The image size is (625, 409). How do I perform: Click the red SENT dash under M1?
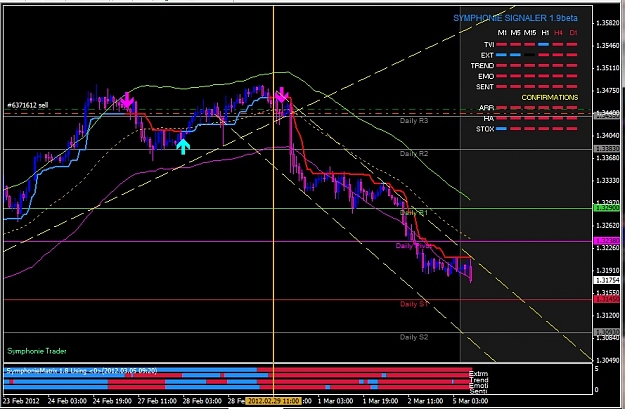(501, 87)
